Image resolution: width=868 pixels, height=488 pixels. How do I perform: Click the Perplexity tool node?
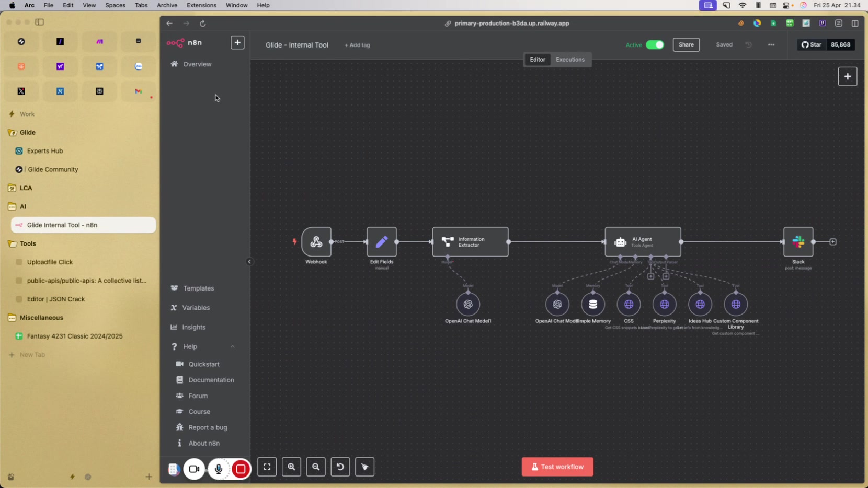664,304
